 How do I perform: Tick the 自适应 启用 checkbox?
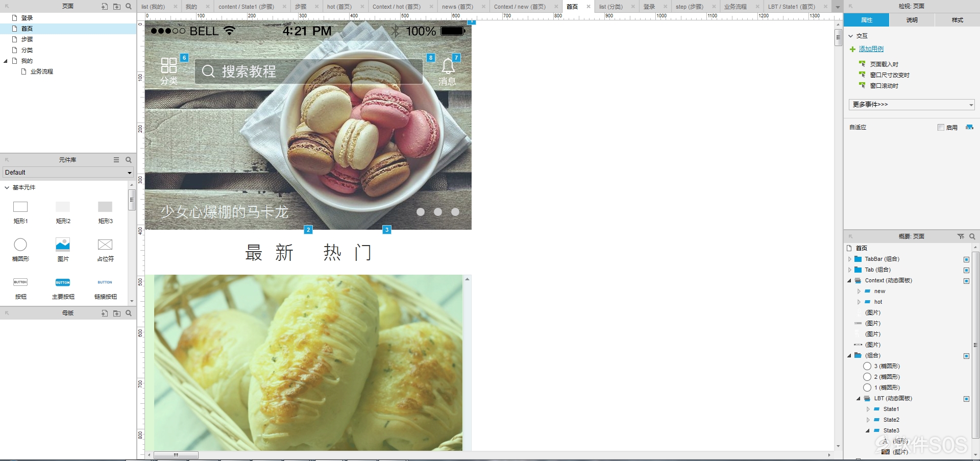[x=941, y=128]
